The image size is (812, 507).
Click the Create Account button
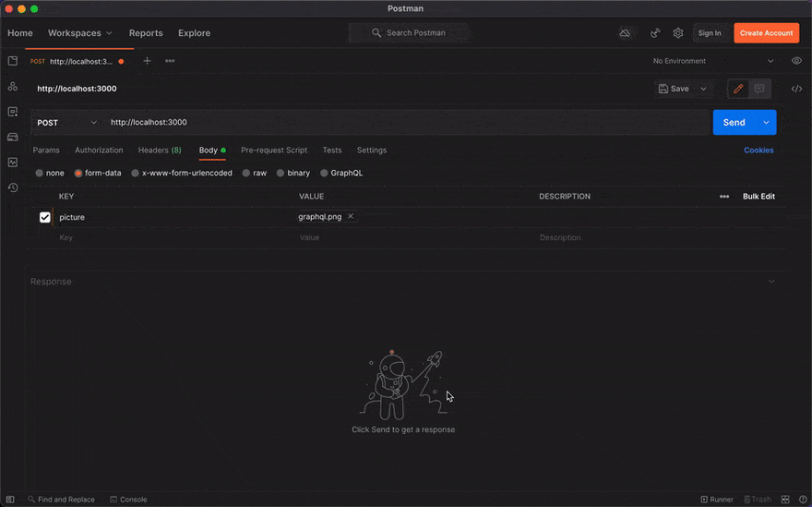point(766,33)
